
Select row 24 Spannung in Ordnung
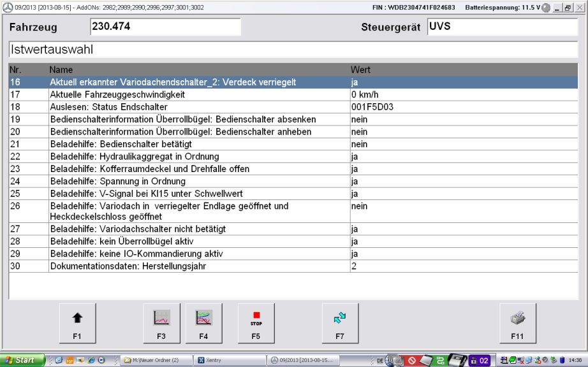[x=293, y=181]
